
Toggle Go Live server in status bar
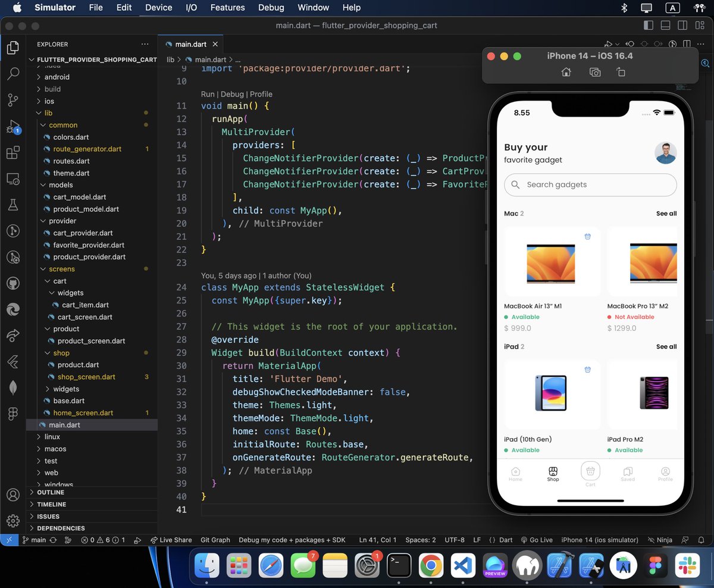pyautogui.click(x=536, y=540)
